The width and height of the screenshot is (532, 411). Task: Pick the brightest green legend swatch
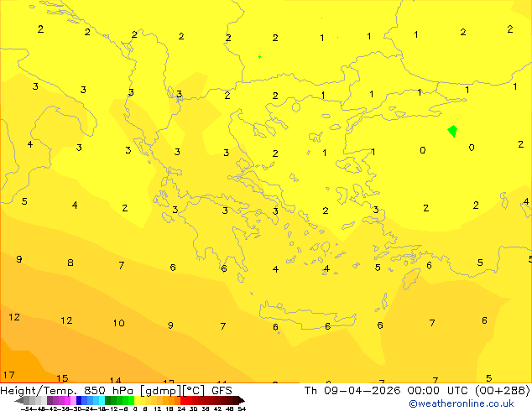(x=131, y=400)
